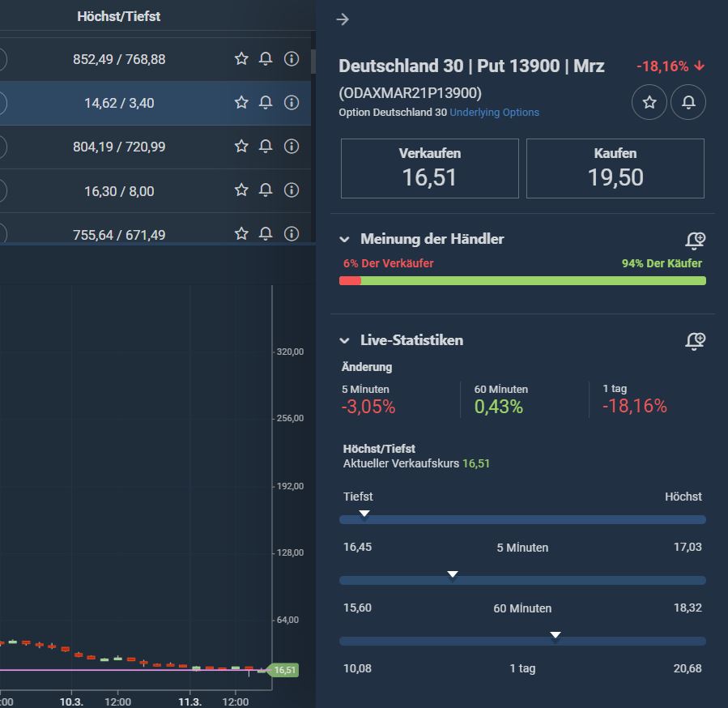Set price alert bell for Deutschland 30 Put

[x=688, y=102]
